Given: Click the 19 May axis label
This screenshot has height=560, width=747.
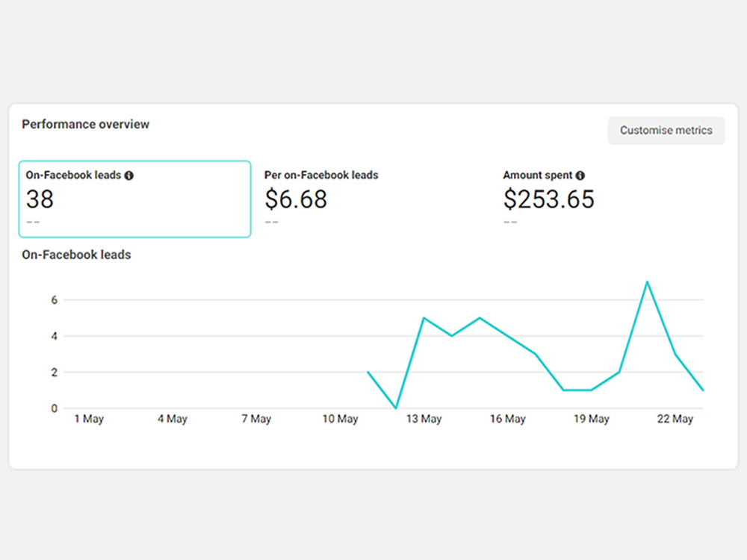Looking at the screenshot, I should 591,419.
